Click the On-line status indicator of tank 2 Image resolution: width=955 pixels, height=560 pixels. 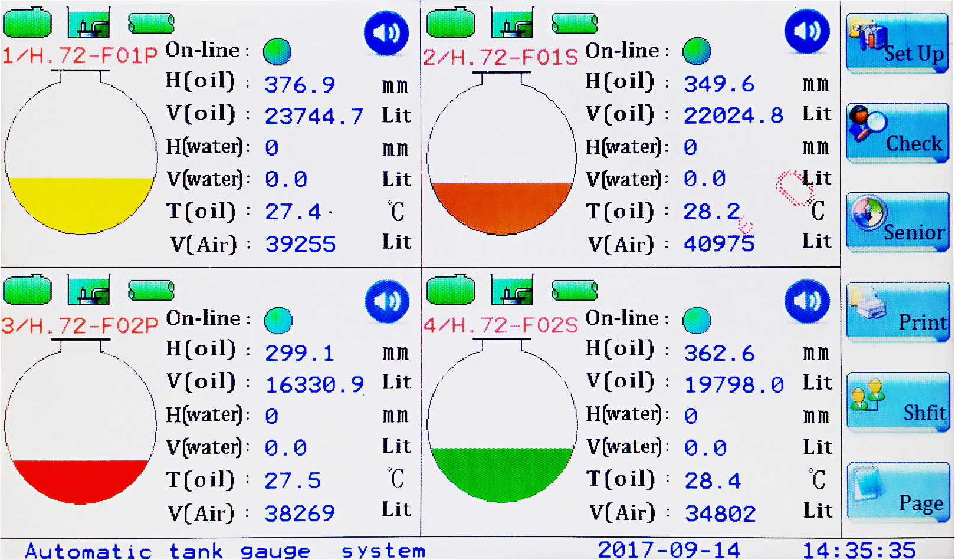tap(697, 51)
